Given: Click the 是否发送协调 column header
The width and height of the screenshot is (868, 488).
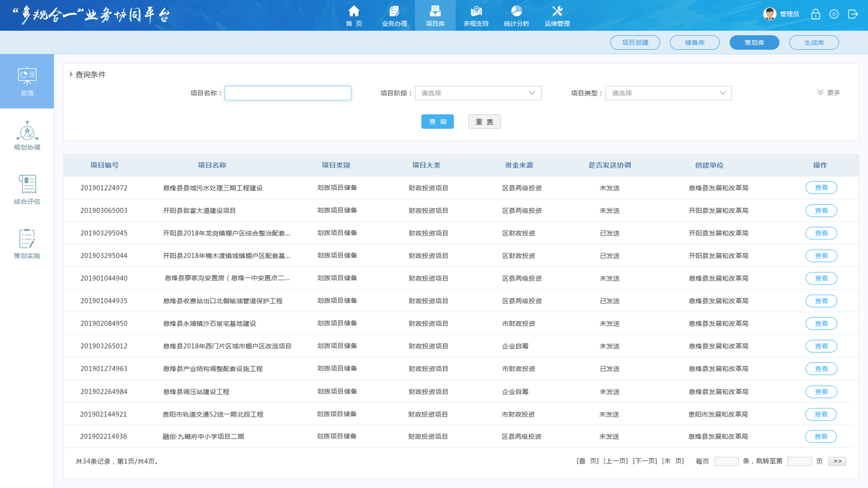Looking at the screenshot, I should pyautogui.click(x=609, y=165).
